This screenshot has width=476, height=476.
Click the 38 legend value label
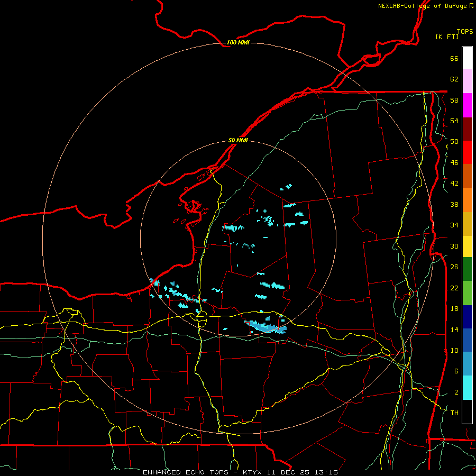pyautogui.click(x=454, y=204)
